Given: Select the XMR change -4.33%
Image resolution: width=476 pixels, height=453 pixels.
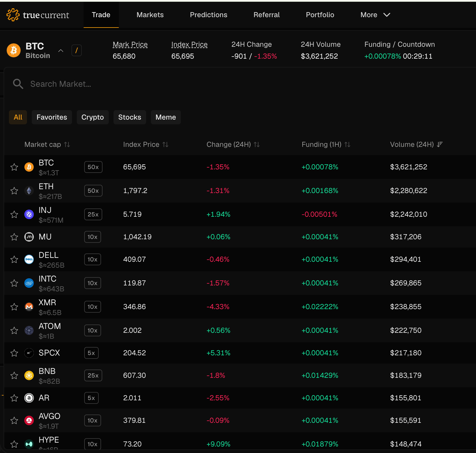Looking at the screenshot, I should (218, 307).
